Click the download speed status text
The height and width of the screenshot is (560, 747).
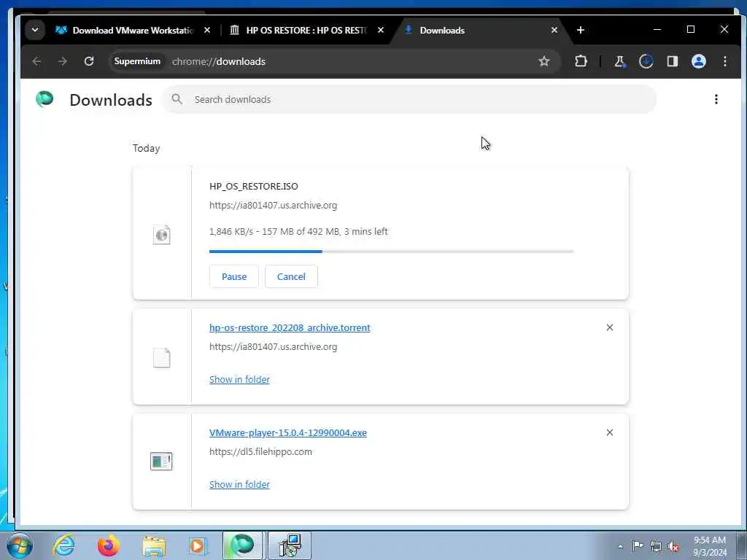298,231
